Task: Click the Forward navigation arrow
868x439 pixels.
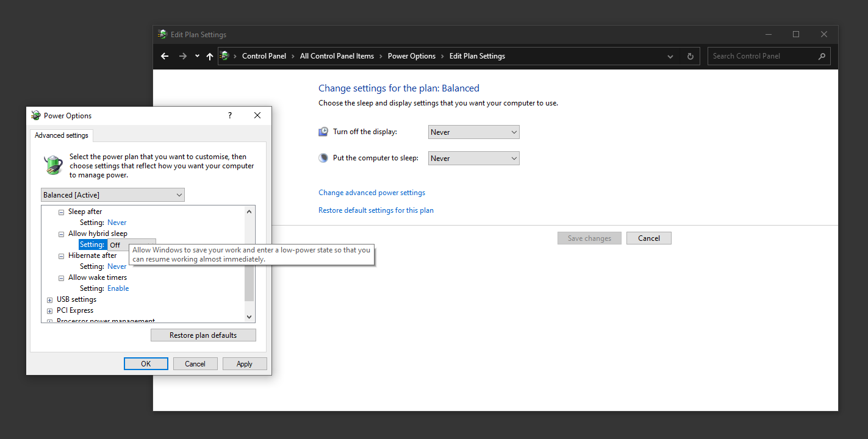Action: click(183, 56)
